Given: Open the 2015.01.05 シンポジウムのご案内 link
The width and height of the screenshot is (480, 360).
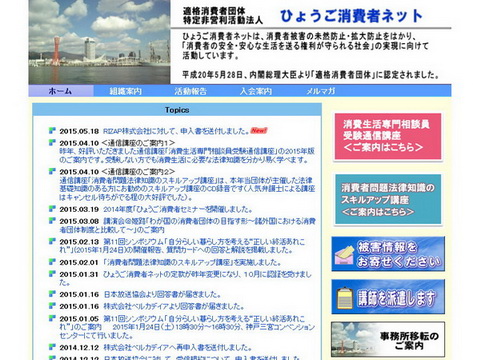Looking at the screenshot, I should (x=187, y=327).
